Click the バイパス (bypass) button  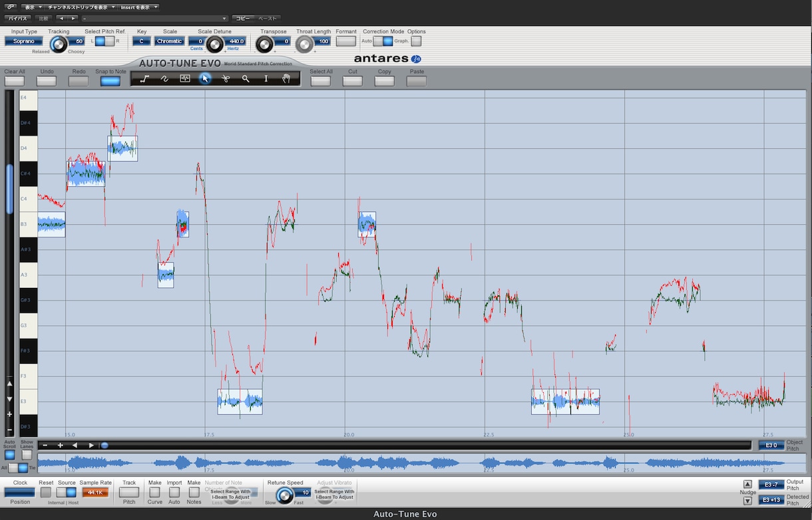pos(18,19)
